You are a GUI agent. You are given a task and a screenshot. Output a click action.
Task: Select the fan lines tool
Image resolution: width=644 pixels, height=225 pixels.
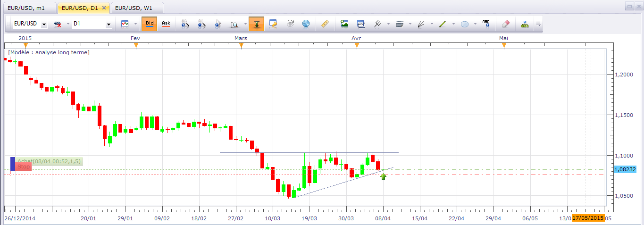[421, 24]
